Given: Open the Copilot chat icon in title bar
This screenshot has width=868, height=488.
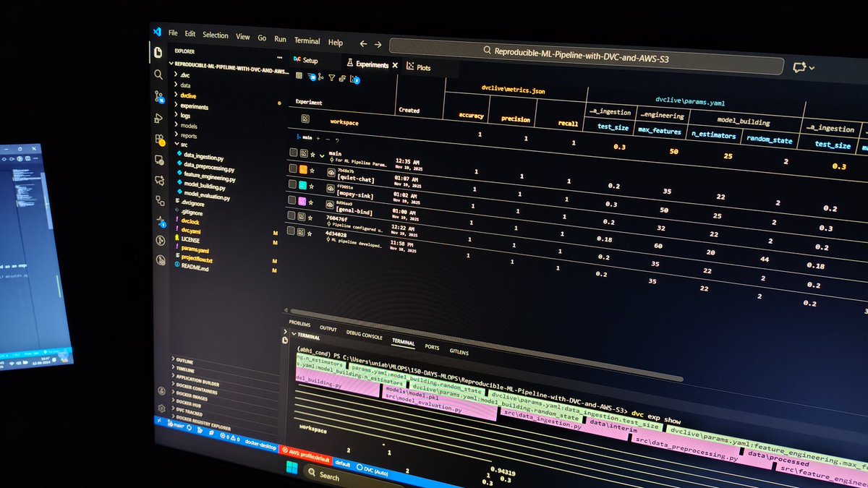Looking at the screenshot, I should tap(799, 67).
